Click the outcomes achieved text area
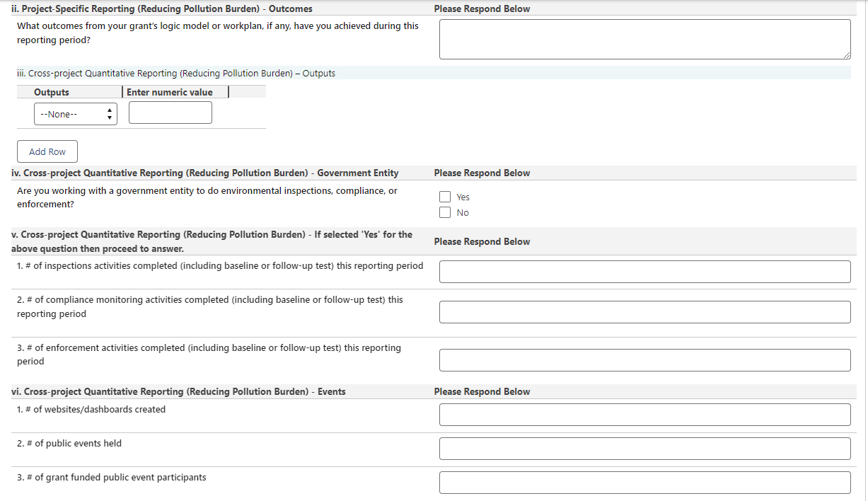The image size is (868, 501). tap(644, 39)
